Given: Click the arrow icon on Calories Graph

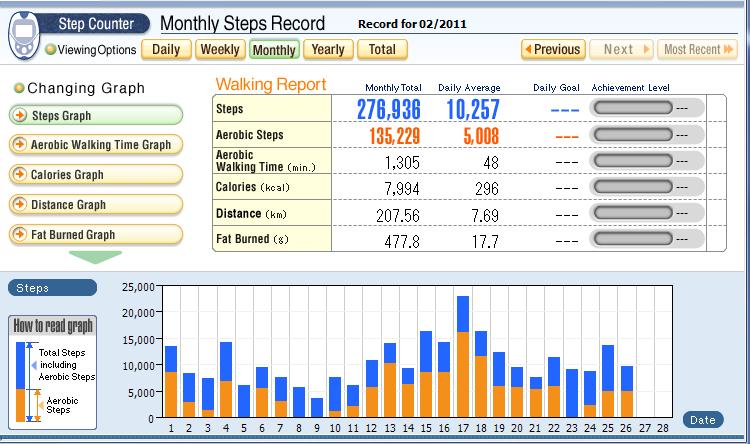Looking at the screenshot, I should coord(19,175).
